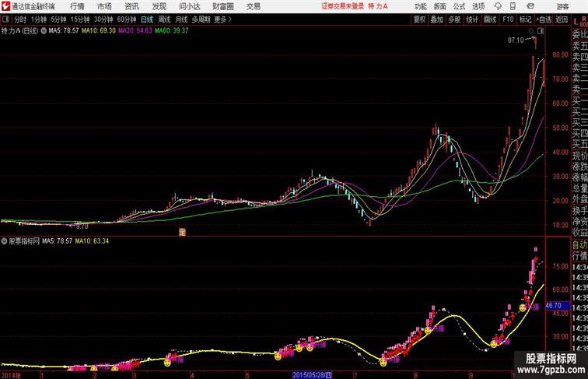Click the 2014年 label on time axis
Image resolution: width=588 pixels, height=379 pixels.
pyautogui.click(x=12, y=376)
